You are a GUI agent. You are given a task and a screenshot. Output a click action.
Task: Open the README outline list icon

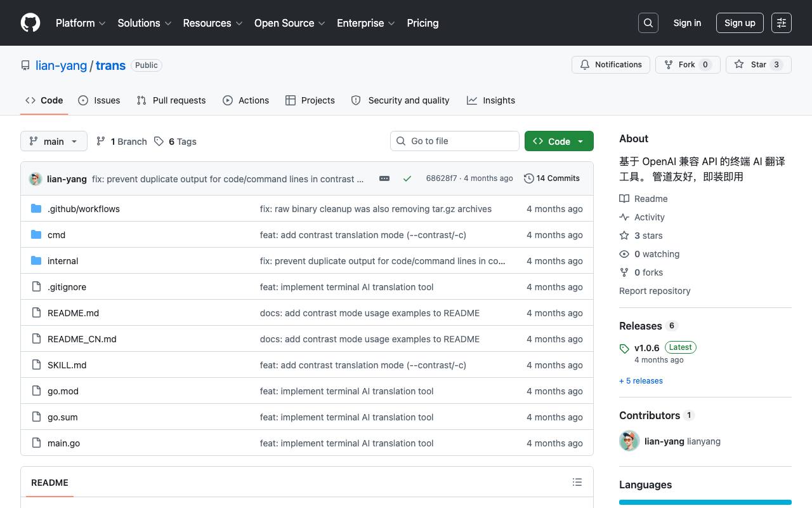point(577,483)
